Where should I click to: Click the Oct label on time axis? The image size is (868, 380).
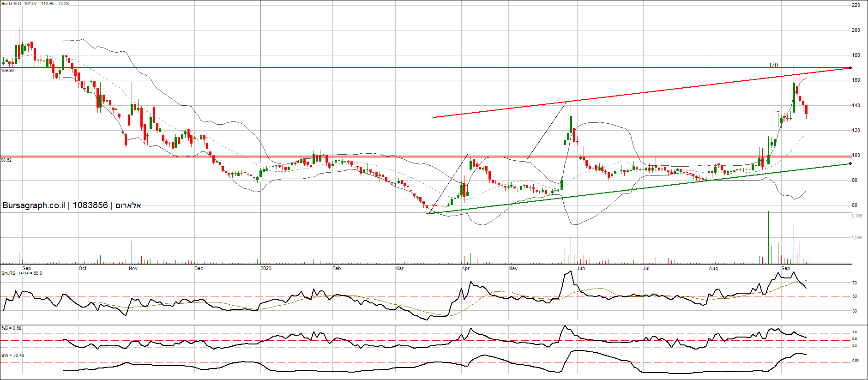click(82, 268)
